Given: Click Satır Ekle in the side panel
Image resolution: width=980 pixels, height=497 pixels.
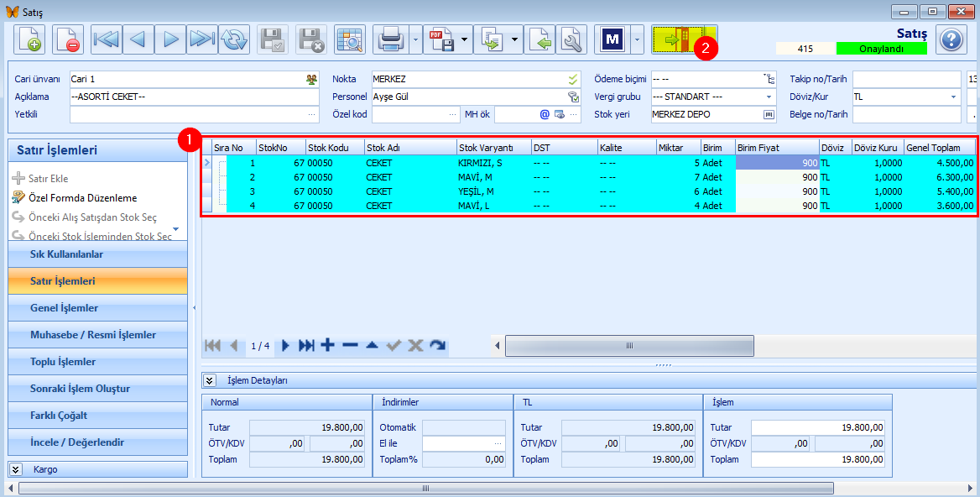Looking at the screenshot, I should (48, 179).
